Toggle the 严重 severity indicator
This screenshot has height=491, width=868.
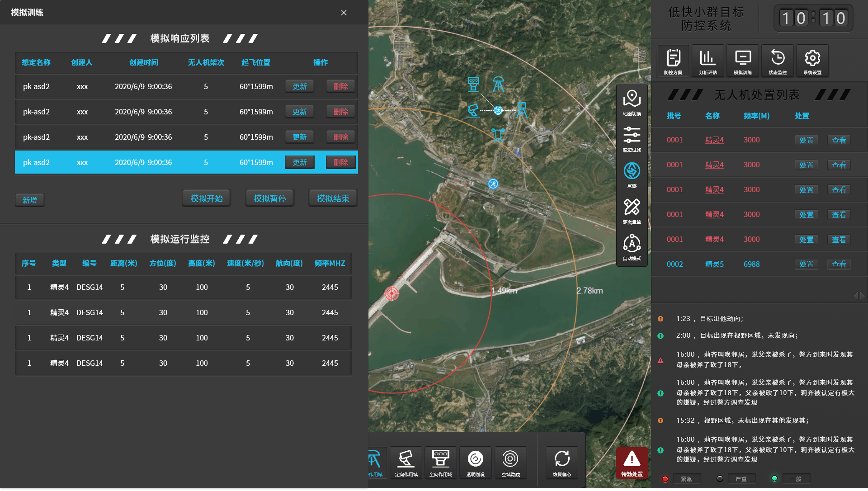tap(720, 479)
